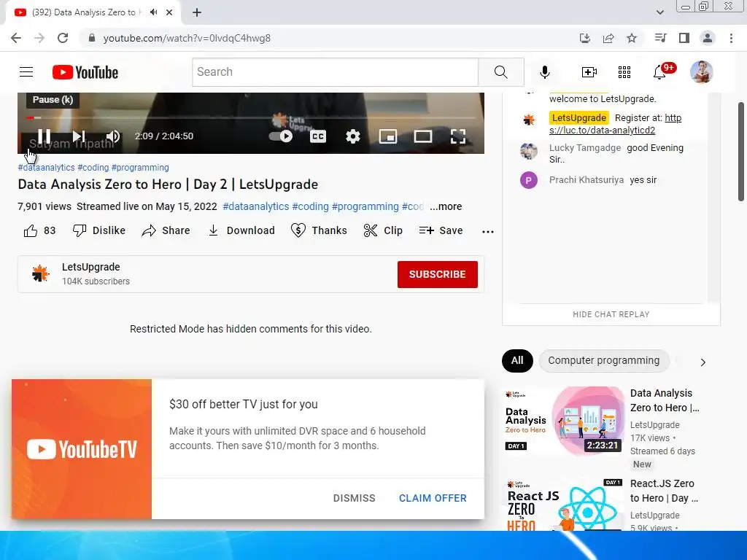The height and width of the screenshot is (560, 747).
Task: Claim the YouTube TV offer
Action: point(433,498)
